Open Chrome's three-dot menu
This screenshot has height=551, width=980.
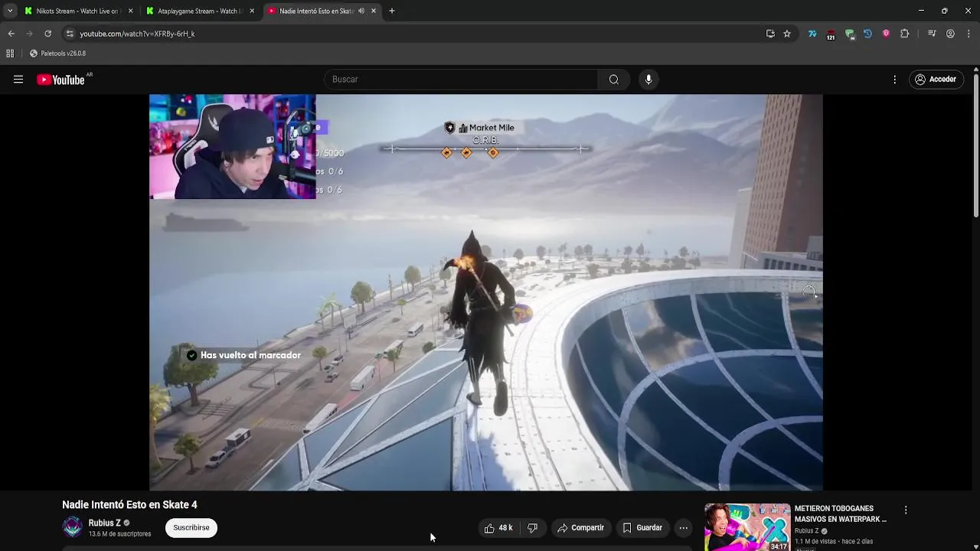pos(969,34)
